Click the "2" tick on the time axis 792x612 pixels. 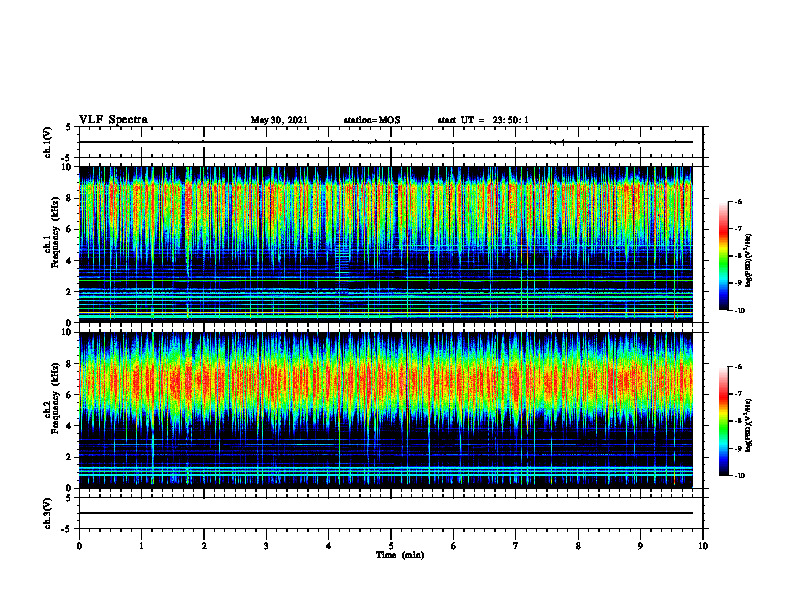point(204,546)
